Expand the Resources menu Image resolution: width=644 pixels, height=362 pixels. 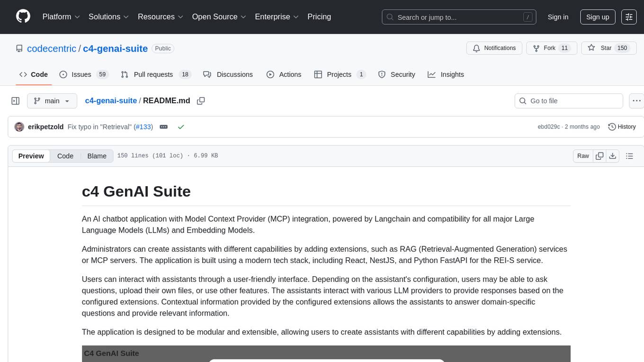(x=161, y=17)
